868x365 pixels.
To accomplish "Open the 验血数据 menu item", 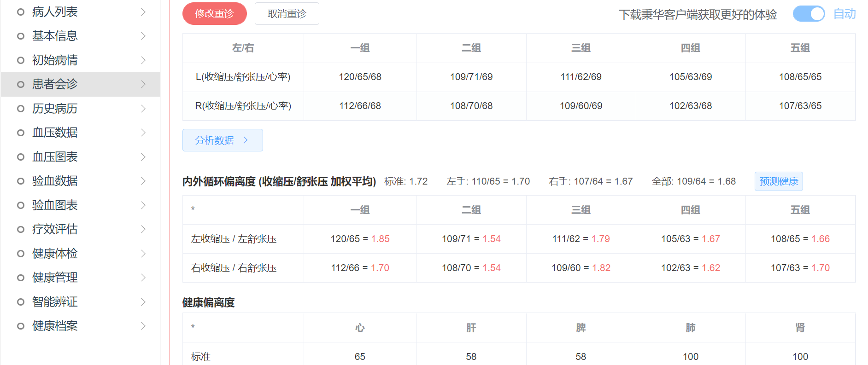I will (55, 181).
